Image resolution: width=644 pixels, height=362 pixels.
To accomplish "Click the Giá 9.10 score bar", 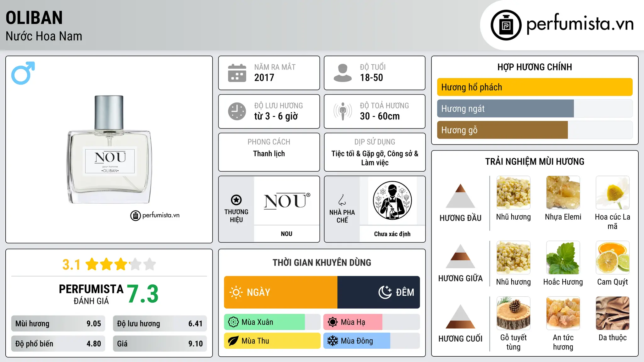I will pos(160,343).
